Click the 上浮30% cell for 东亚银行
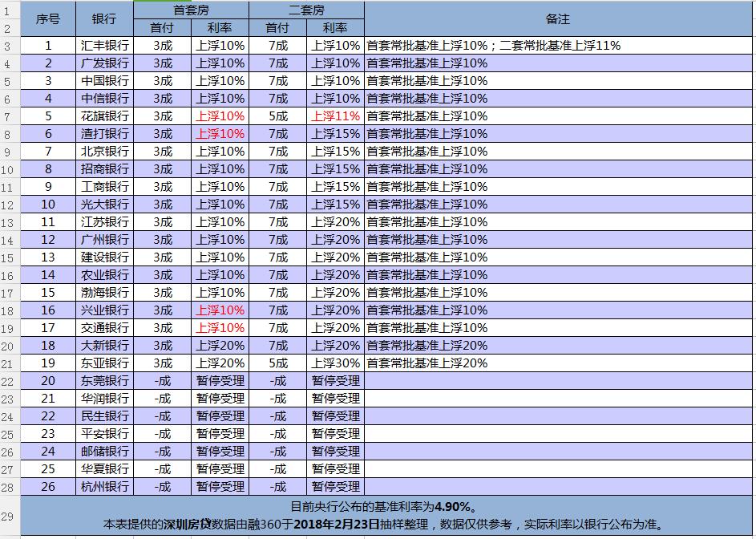Screen dimensions: 756x539 tap(336, 363)
